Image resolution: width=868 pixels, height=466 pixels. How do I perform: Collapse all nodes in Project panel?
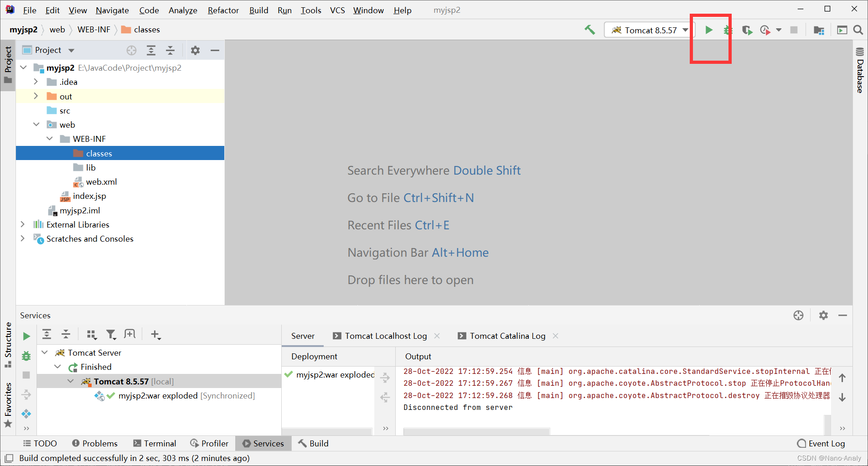[x=170, y=50]
